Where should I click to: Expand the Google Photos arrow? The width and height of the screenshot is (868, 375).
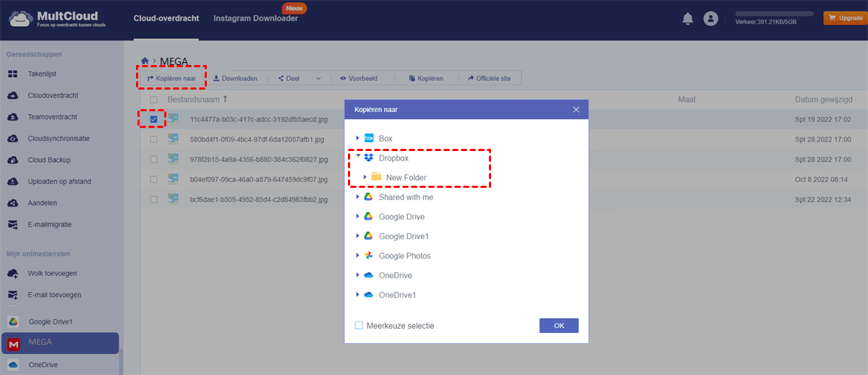coord(357,256)
